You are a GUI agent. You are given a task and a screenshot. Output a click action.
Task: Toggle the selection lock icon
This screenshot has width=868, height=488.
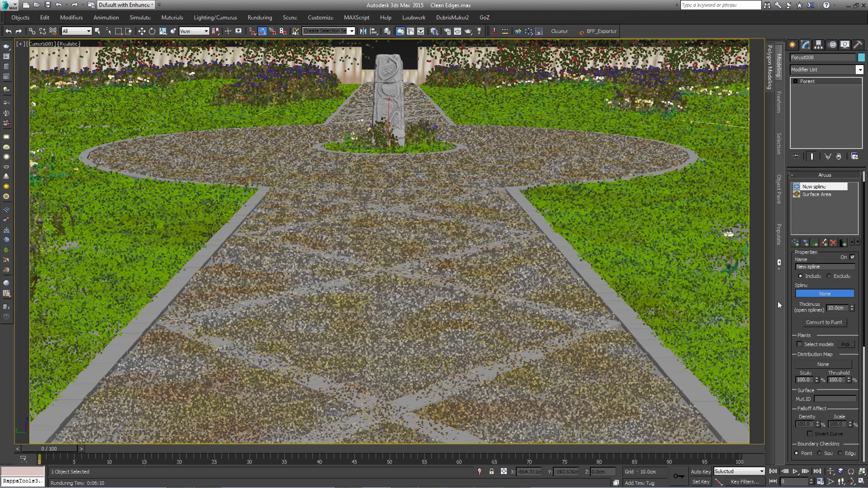pyautogui.click(x=492, y=471)
